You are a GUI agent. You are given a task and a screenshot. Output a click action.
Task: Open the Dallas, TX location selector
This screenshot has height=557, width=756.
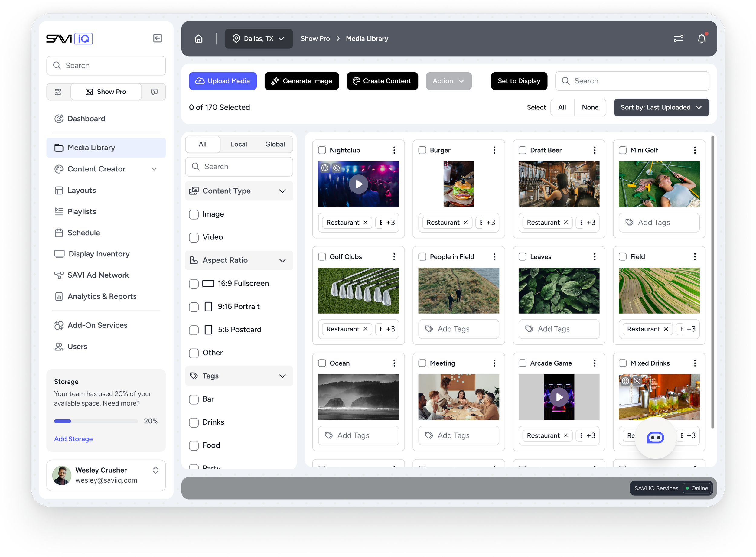(258, 38)
